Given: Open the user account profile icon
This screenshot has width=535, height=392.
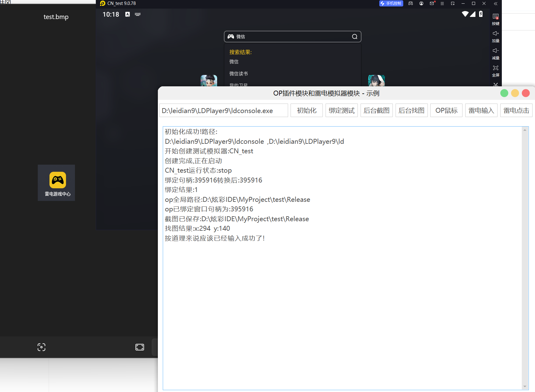Looking at the screenshot, I should (421, 3).
